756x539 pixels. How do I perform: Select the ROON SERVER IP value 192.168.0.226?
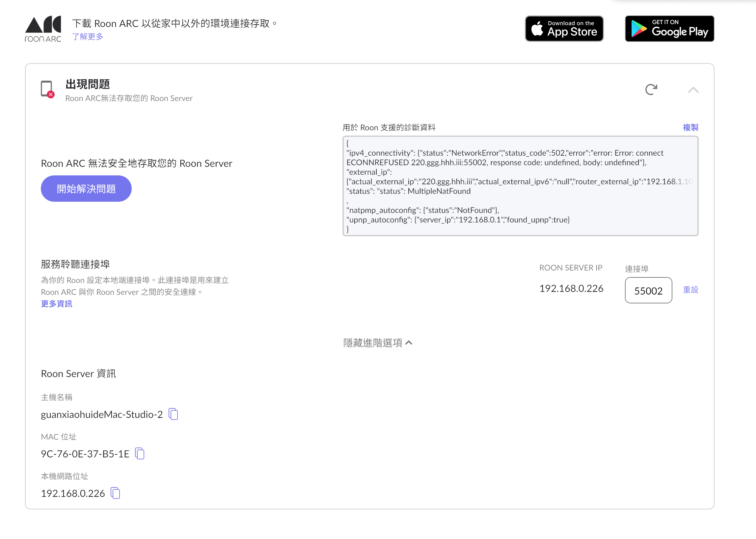[x=571, y=288]
